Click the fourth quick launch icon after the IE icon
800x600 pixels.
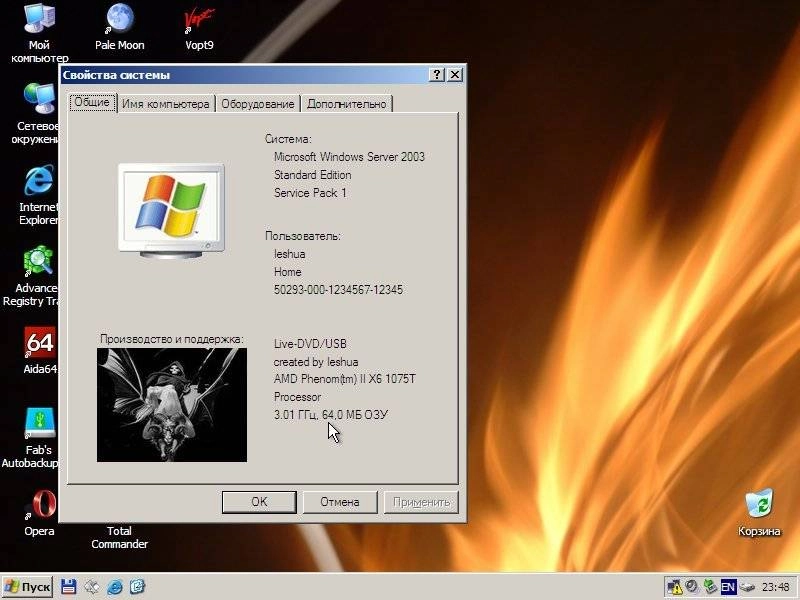coord(137,587)
